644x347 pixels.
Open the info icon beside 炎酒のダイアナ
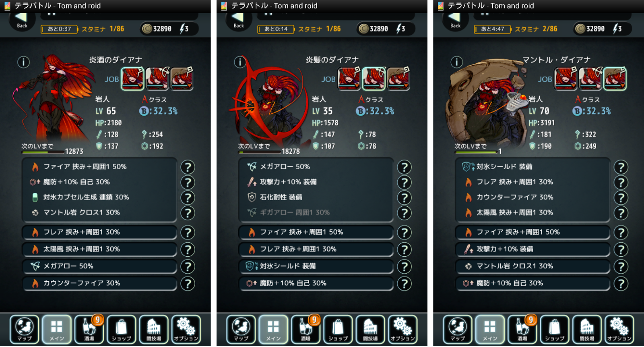[x=23, y=62]
